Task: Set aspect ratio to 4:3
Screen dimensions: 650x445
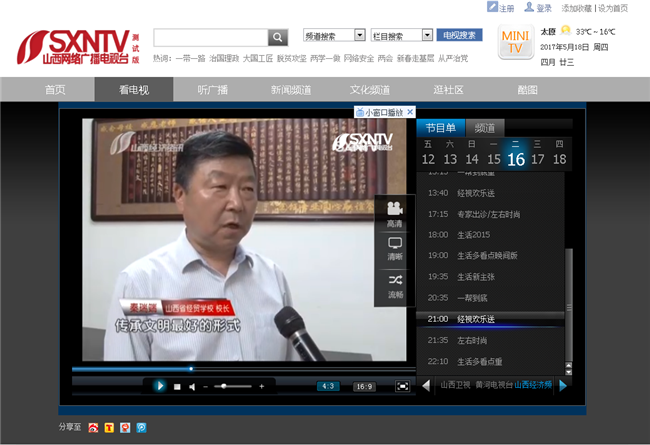Action: click(x=328, y=387)
